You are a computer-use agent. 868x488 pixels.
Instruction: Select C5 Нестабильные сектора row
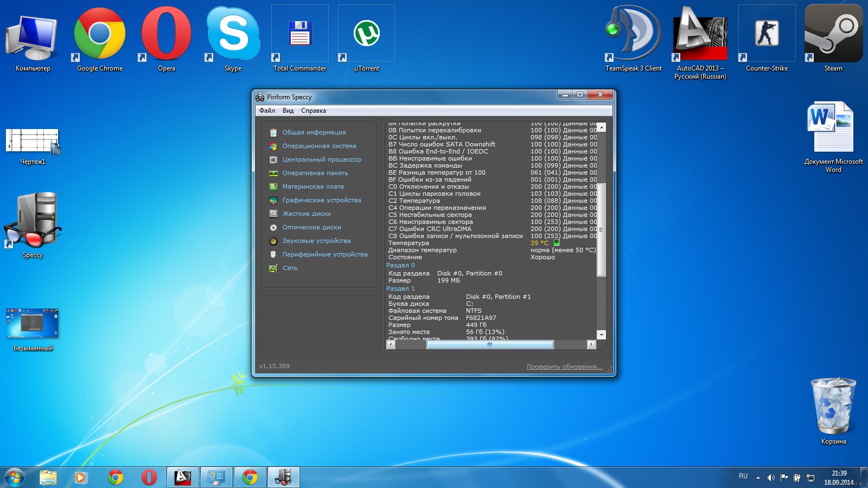[493, 215]
